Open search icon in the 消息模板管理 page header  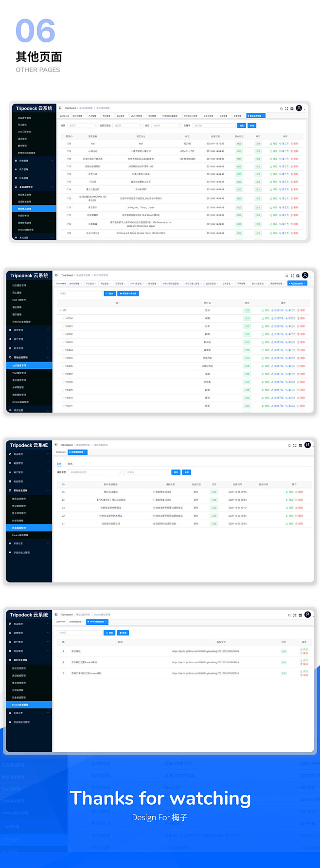coord(289,445)
